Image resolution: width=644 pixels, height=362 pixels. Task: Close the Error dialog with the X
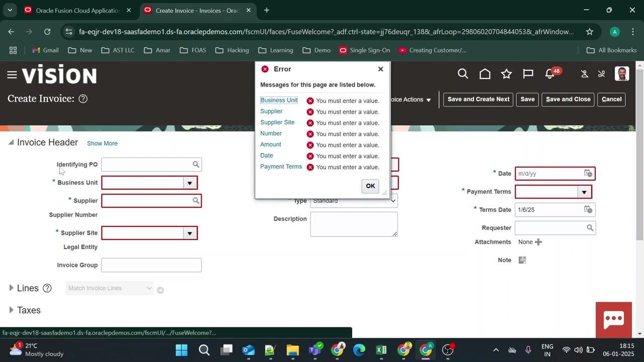[x=381, y=69]
